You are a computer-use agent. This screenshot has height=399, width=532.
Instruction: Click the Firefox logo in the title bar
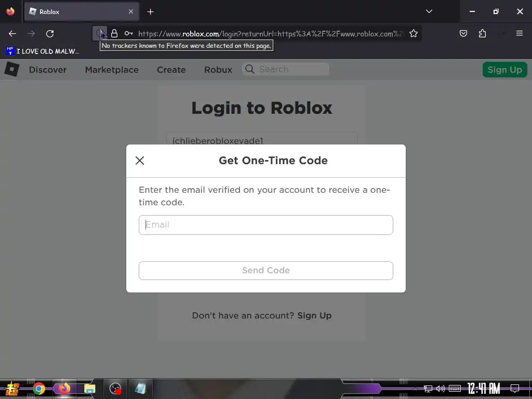coord(10,11)
